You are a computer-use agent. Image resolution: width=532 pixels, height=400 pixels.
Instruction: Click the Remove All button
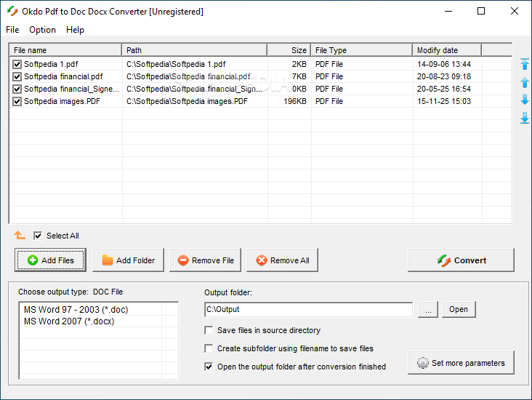(282, 260)
